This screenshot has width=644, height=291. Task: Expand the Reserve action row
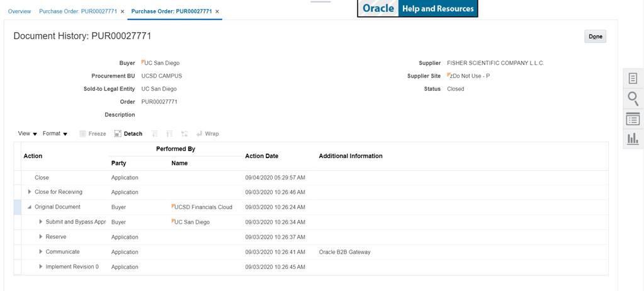click(41, 237)
